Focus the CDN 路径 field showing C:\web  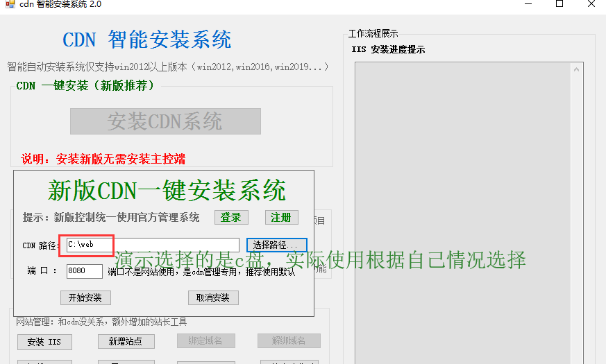click(x=153, y=245)
